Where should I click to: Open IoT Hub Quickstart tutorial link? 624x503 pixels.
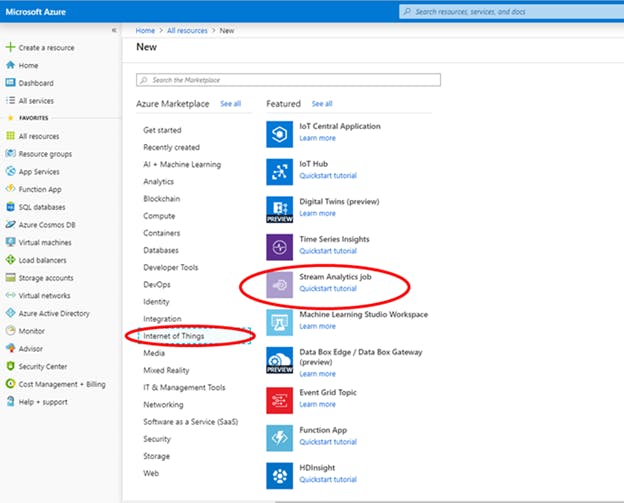328,175
